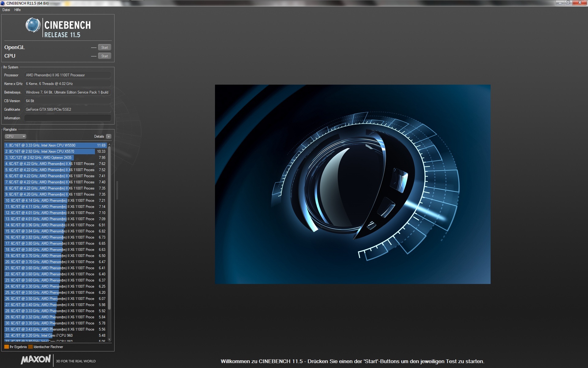Click ranking scrollbar down arrow
Screen dimensions: 588x368
tap(109, 339)
